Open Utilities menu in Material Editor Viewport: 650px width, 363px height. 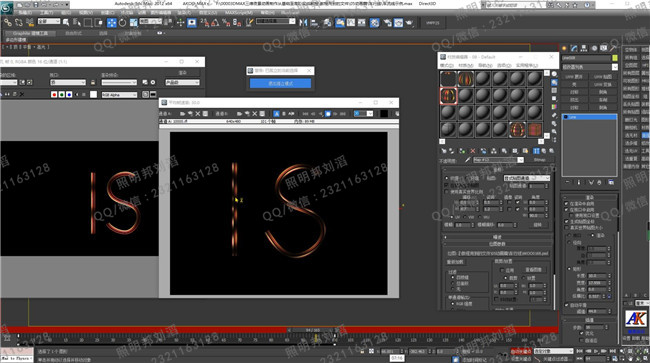(x=526, y=65)
